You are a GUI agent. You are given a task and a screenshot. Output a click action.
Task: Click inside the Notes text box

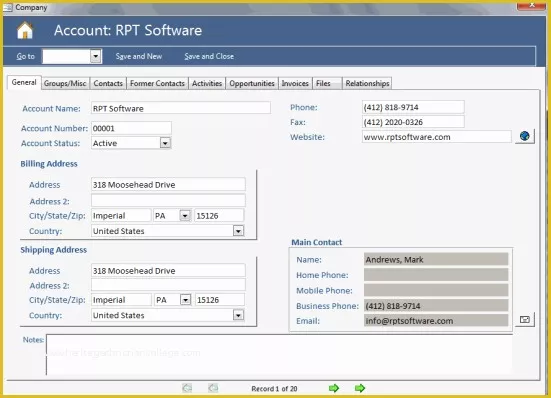coord(279,354)
